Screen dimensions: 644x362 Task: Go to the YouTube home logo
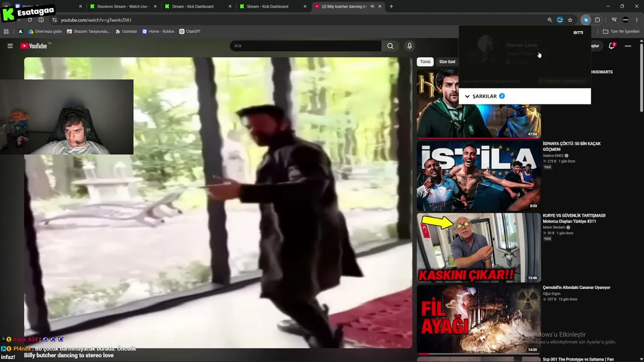pos(34,46)
